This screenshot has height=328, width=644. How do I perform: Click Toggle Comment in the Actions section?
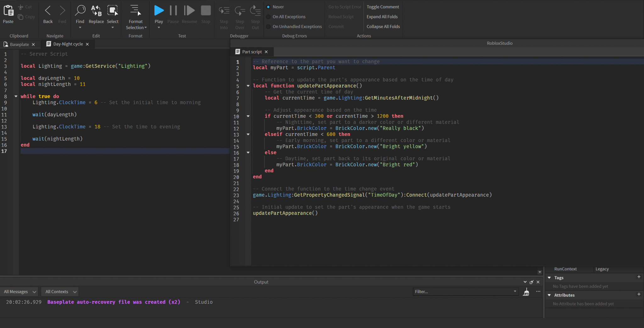[383, 7]
